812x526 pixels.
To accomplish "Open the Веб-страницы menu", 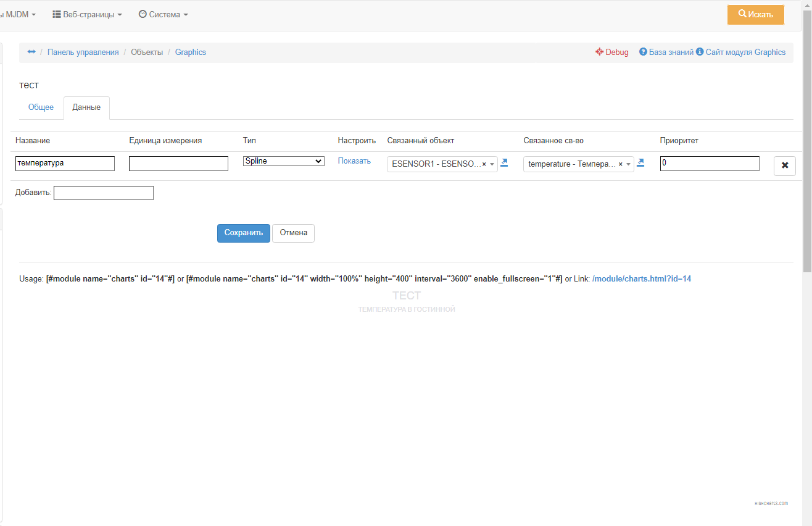I will (87, 14).
